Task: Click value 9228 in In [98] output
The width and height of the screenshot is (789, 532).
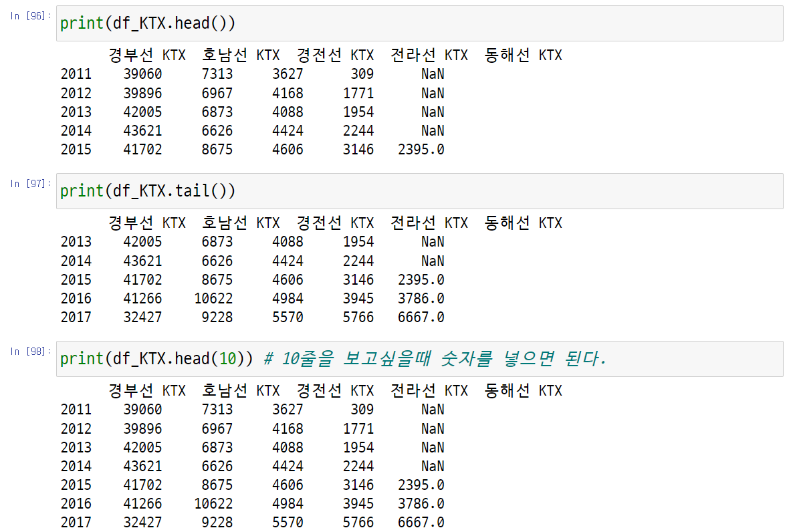Action: [217, 523]
